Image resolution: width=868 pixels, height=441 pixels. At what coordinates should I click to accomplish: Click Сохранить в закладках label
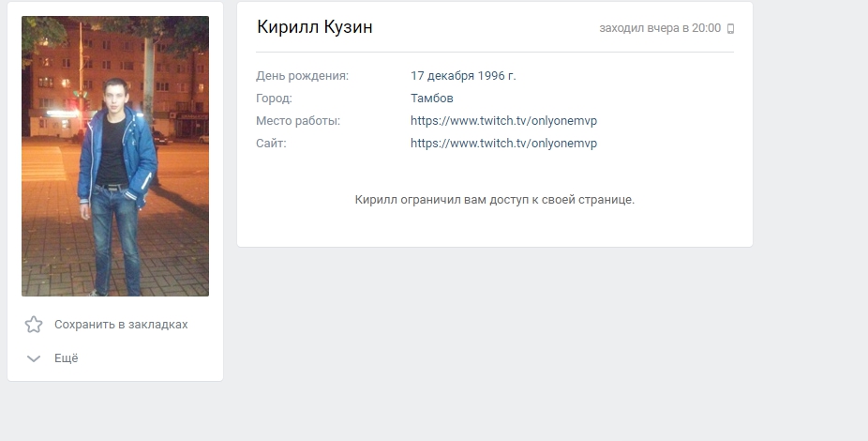(121, 325)
